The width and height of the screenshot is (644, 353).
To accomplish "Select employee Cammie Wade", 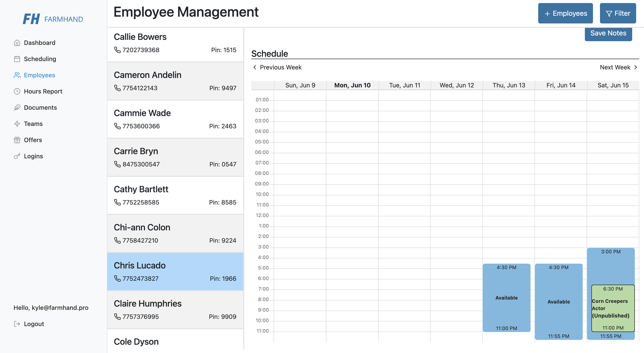I will [x=175, y=119].
